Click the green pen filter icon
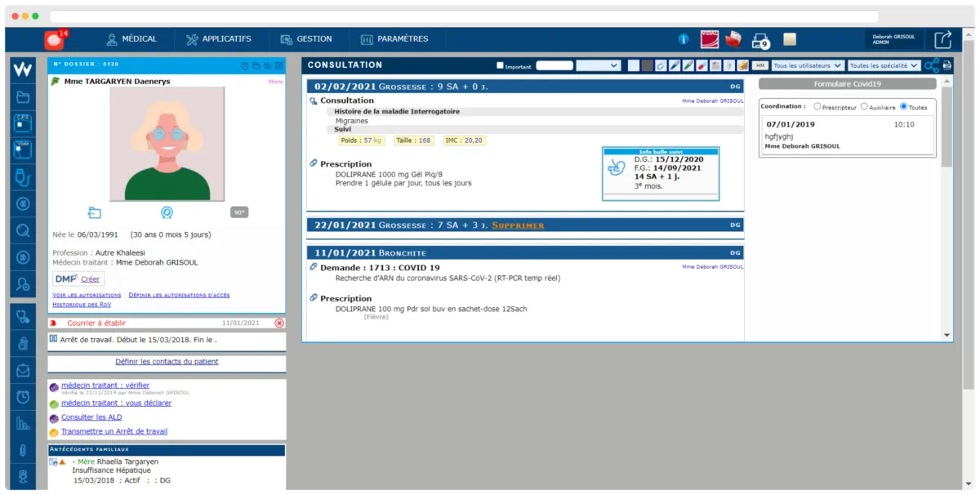The image size is (980, 495). (688, 65)
